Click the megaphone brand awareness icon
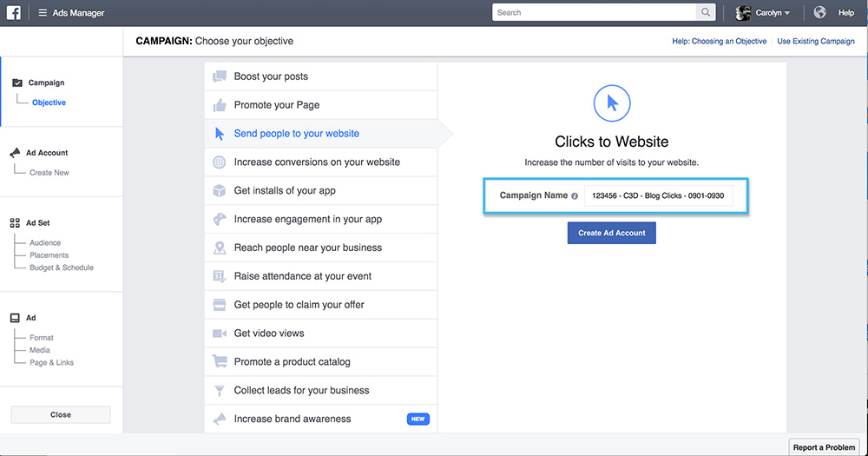The height and width of the screenshot is (456, 868). (x=220, y=419)
